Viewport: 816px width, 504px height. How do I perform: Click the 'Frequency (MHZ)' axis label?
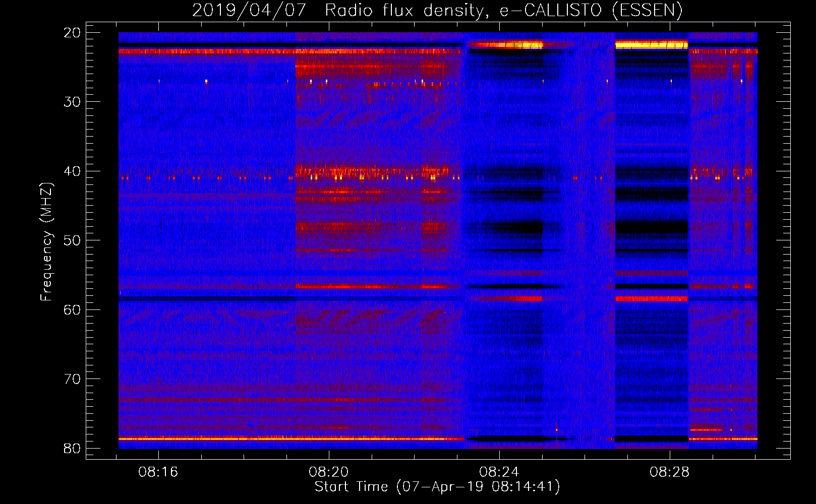point(46,242)
